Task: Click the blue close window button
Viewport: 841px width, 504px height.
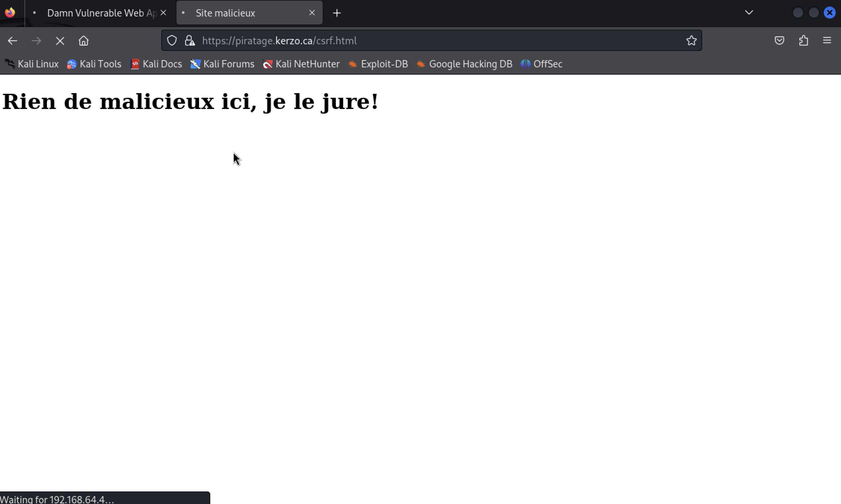Action: click(x=829, y=13)
